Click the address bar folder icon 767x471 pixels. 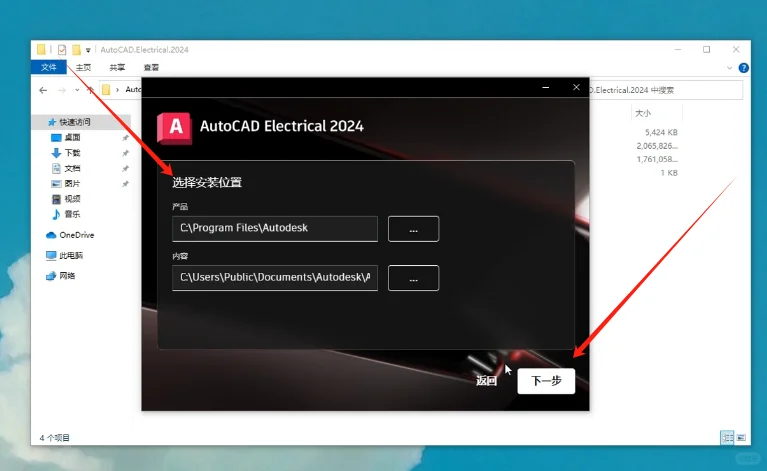click(106, 90)
